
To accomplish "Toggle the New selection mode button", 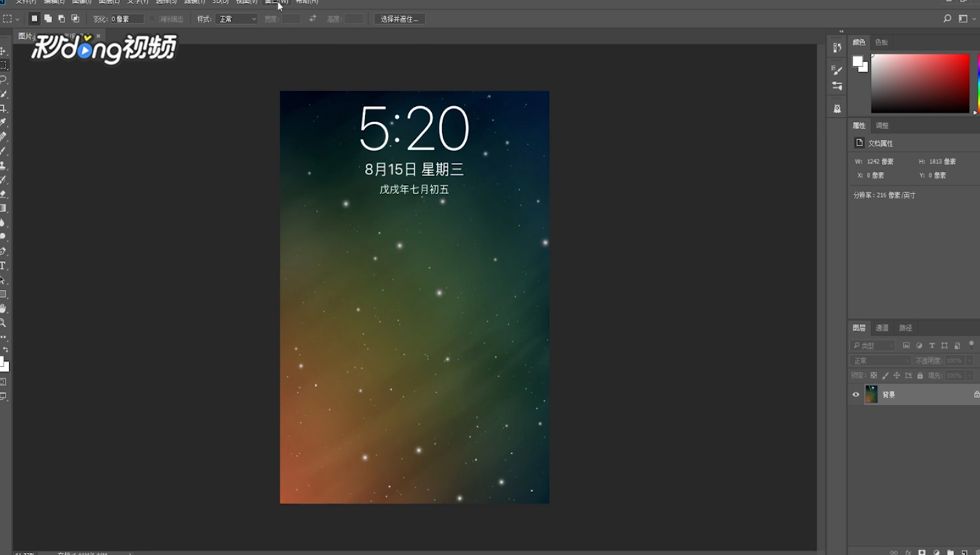I will 34,18.
